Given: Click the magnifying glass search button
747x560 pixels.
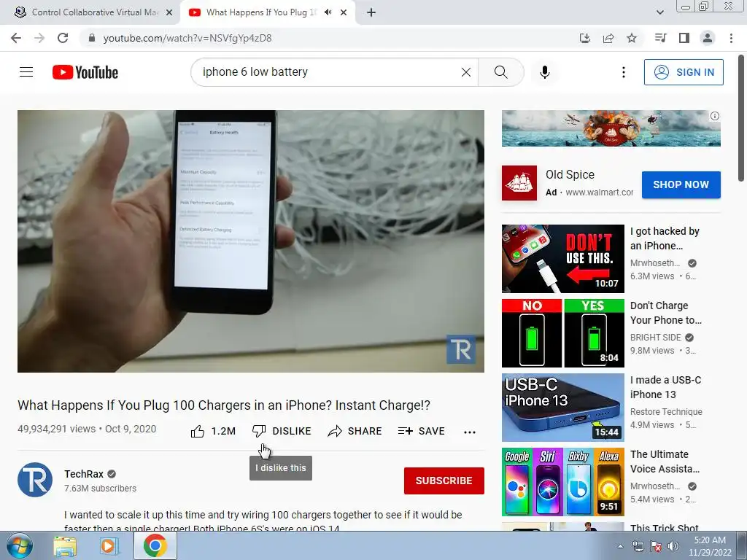Looking at the screenshot, I should click(x=500, y=72).
